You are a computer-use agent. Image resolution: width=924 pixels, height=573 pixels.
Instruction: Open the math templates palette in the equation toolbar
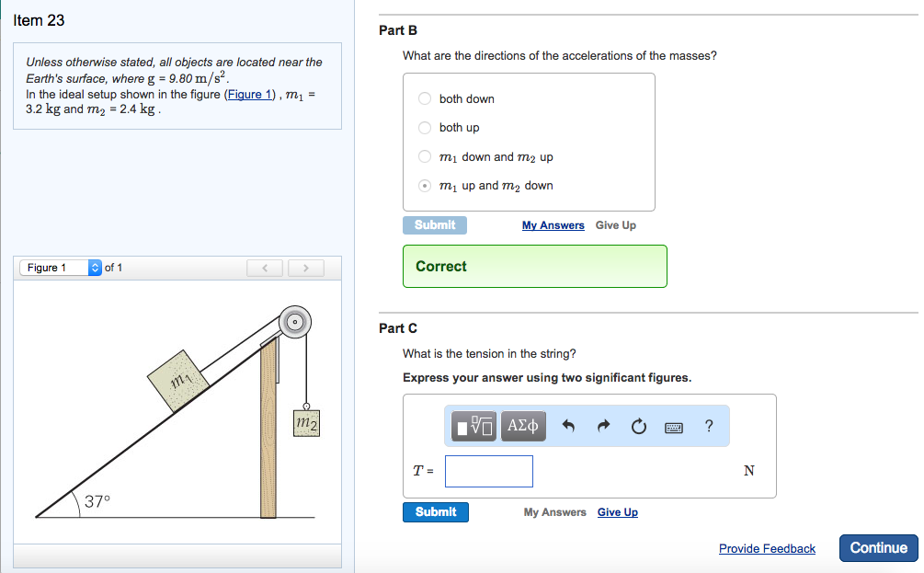point(472,426)
